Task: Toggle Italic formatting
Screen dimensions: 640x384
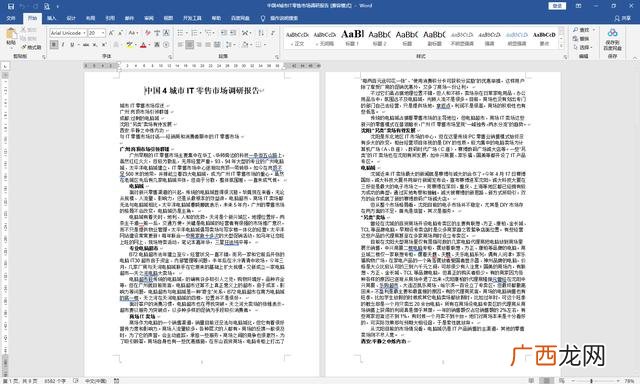Action: click(63, 44)
